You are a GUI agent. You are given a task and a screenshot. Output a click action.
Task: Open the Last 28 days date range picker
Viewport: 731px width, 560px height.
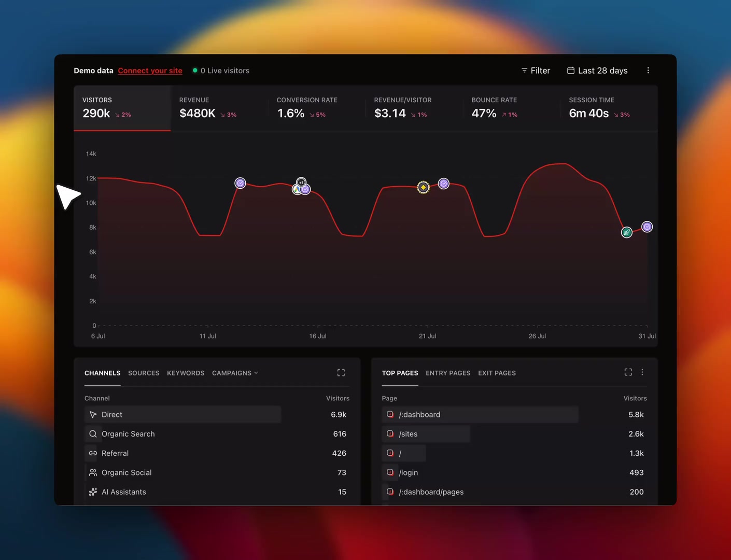(x=597, y=71)
